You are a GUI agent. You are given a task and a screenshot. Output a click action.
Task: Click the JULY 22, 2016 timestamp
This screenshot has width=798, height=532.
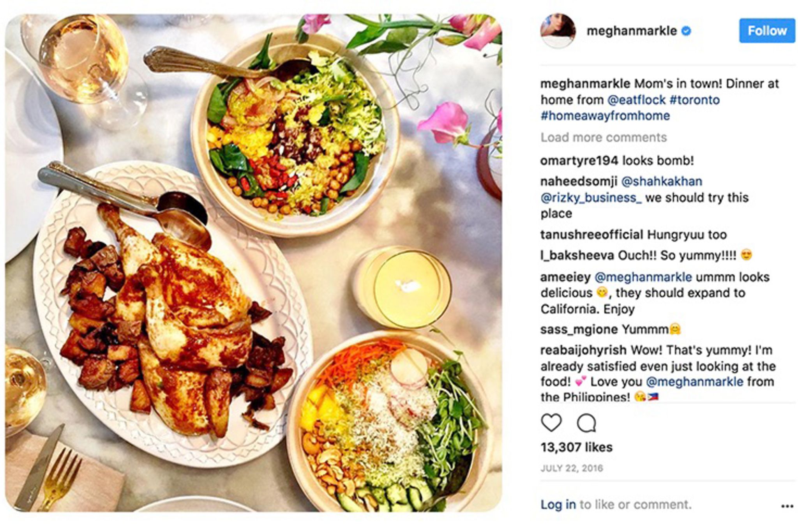572,468
